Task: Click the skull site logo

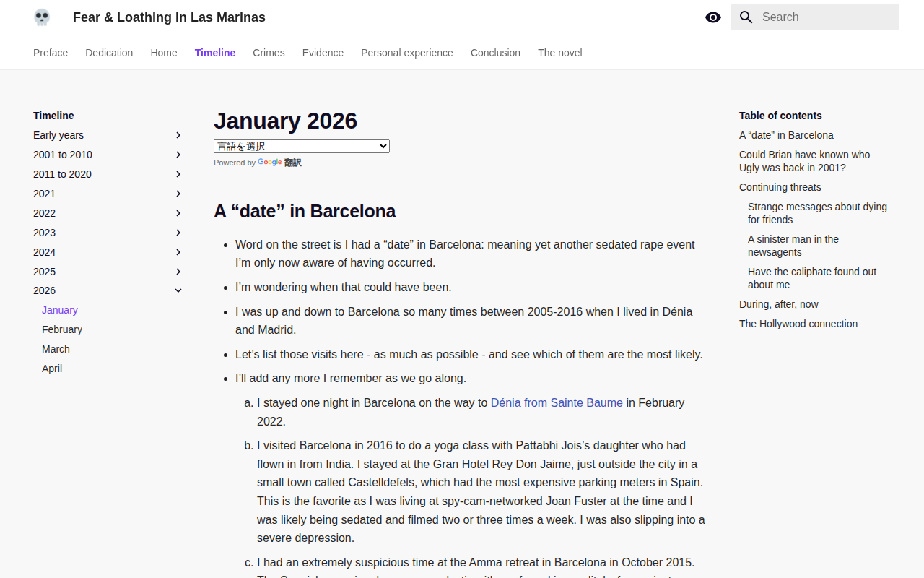Action: 42,17
